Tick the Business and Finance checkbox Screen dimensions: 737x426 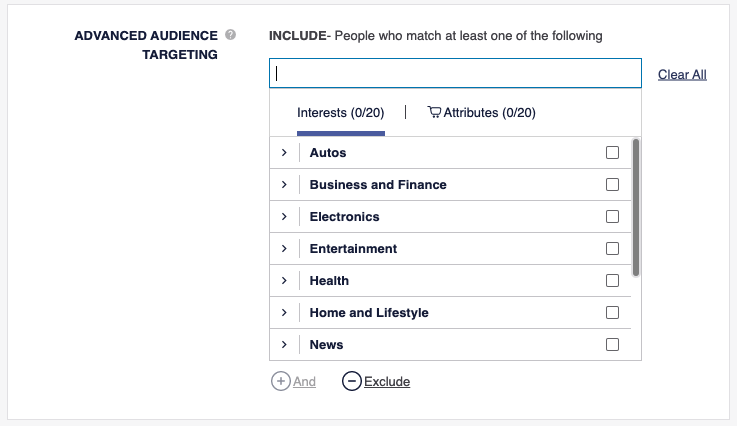612,185
